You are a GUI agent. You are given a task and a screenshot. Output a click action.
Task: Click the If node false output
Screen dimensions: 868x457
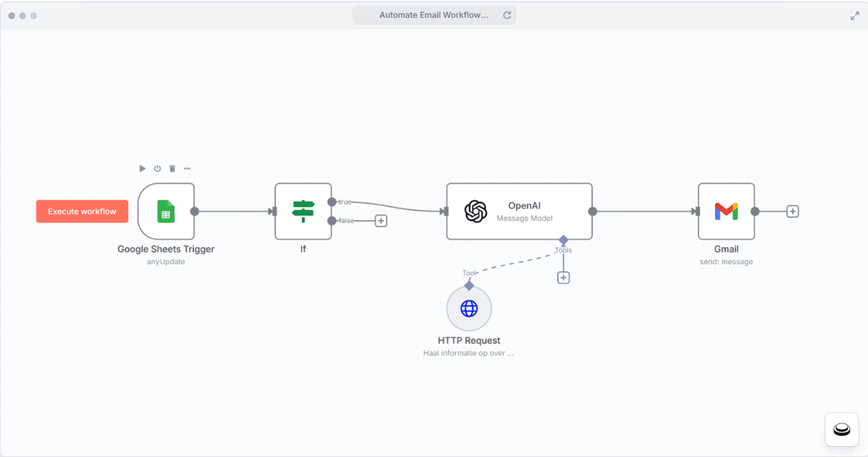click(x=332, y=221)
